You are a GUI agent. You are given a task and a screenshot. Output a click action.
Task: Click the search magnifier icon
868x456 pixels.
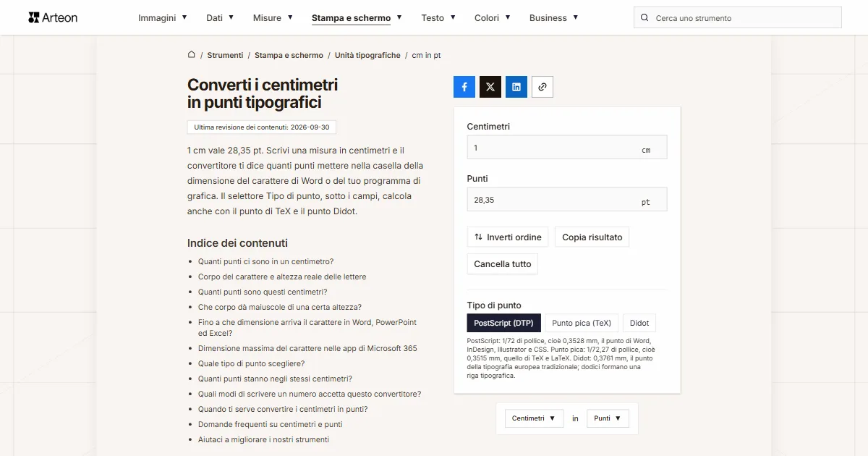tap(644, 18)
